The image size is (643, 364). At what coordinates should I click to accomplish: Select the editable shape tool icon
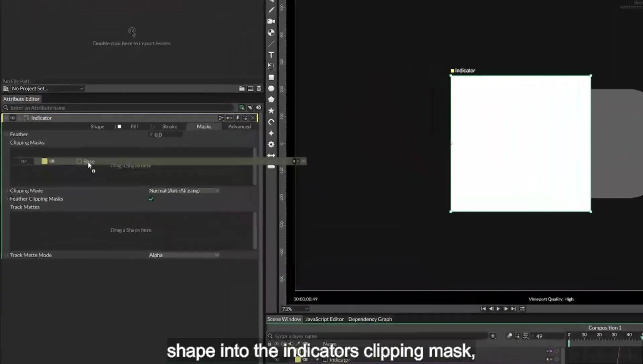pyautogui.click(x=271, y=66)
